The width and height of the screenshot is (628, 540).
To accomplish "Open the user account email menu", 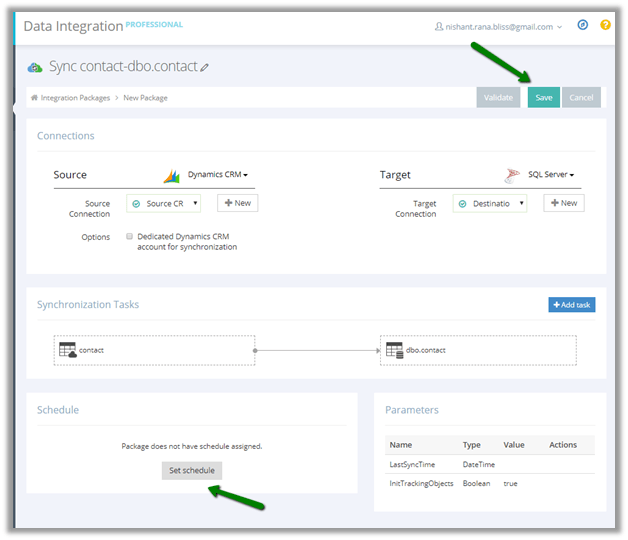I will coord(499,27).
